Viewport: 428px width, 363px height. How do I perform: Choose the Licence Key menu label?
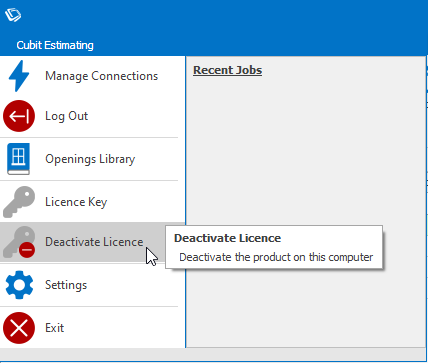(x=76, y=202)
